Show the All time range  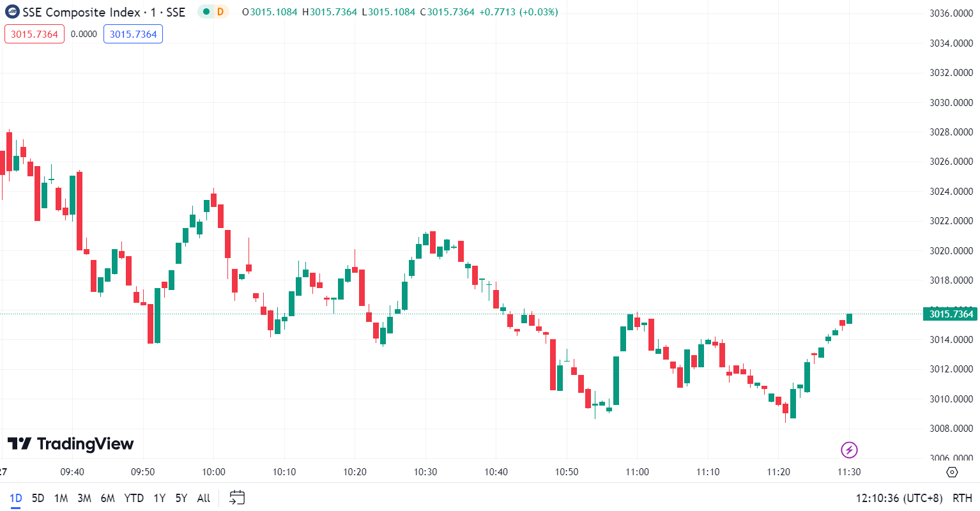[203, 498]
